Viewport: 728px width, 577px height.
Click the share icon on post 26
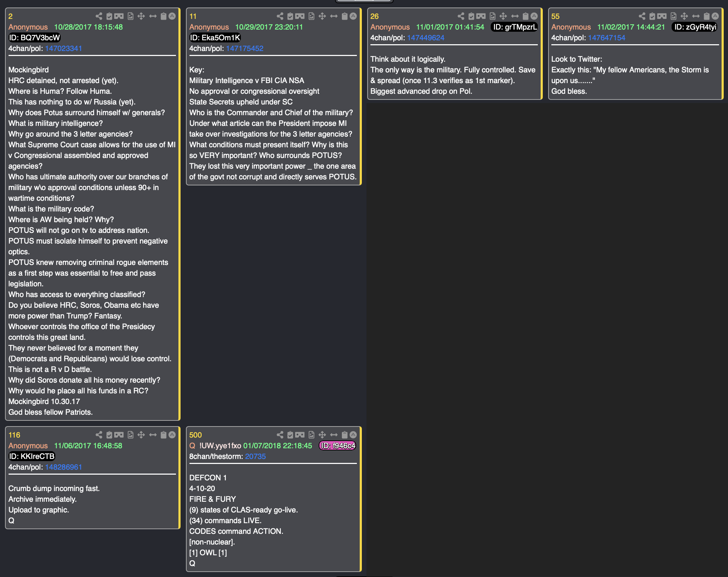coord(461,16)
